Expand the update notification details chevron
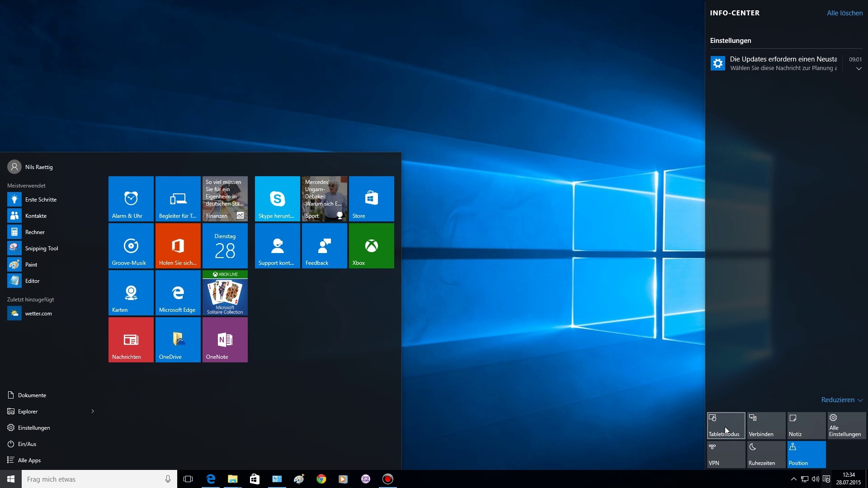The image size is (868, 488). (x=858, y=69)
